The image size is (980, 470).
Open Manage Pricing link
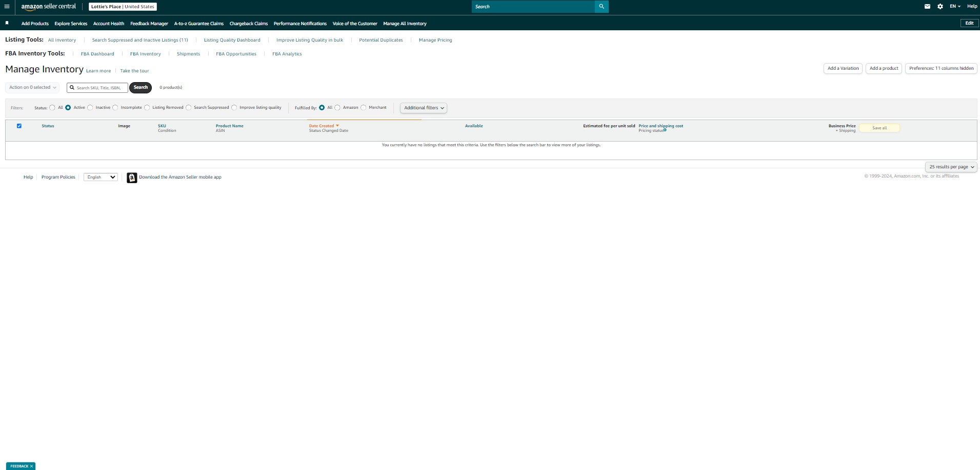(x=435, y=40)
